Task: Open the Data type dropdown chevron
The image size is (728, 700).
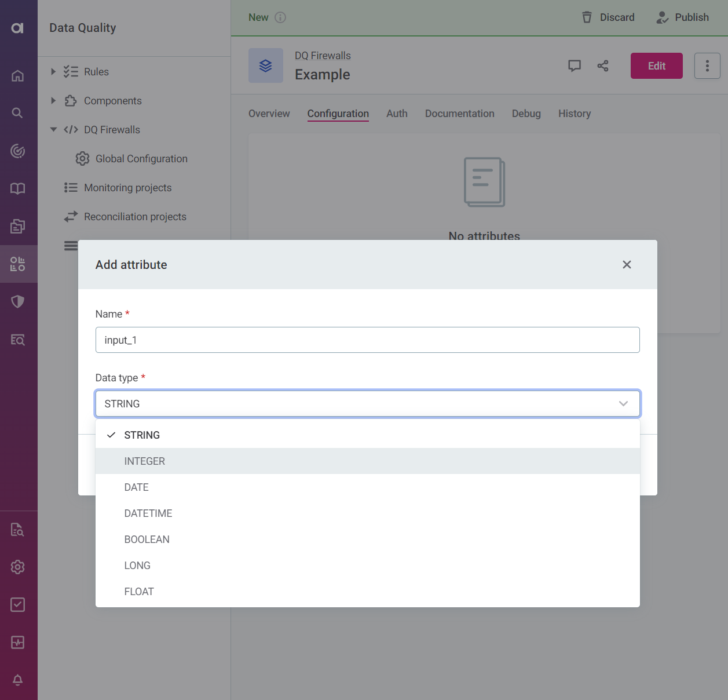Action: point(623,403)
